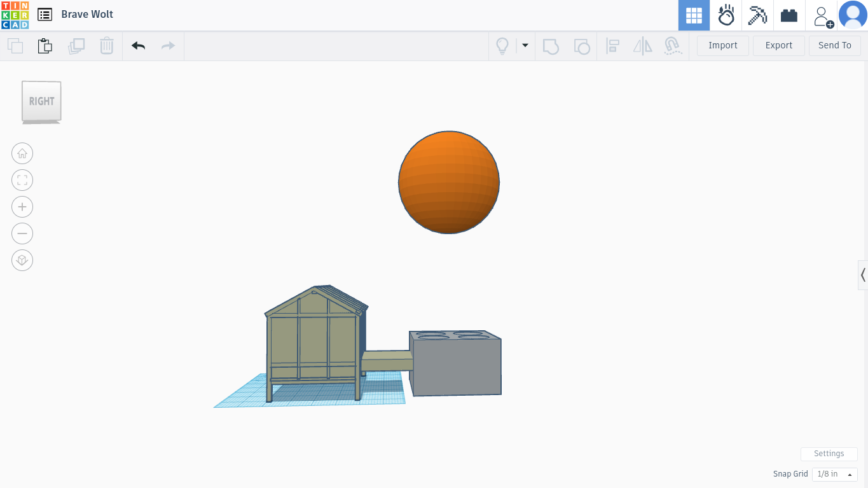868x488 pixels.
Task: Click the Send To button
Action: [x=835, y=45]
